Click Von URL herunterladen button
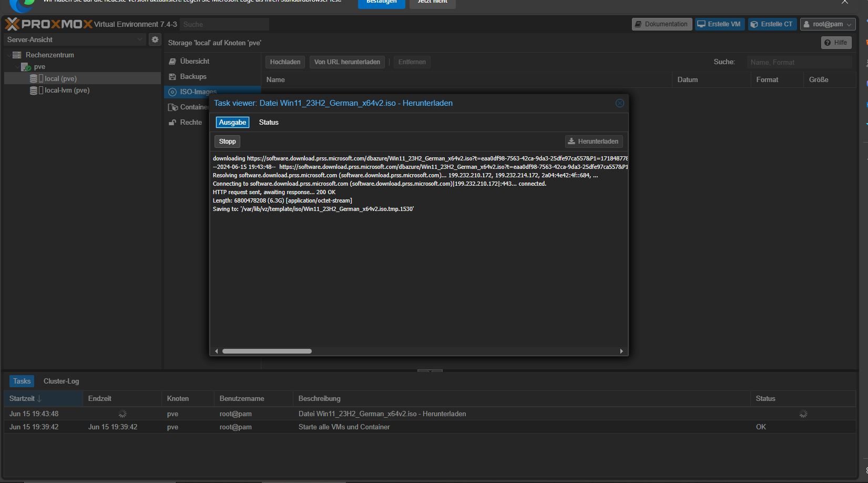868x483 pixels. tap(347, 62)
